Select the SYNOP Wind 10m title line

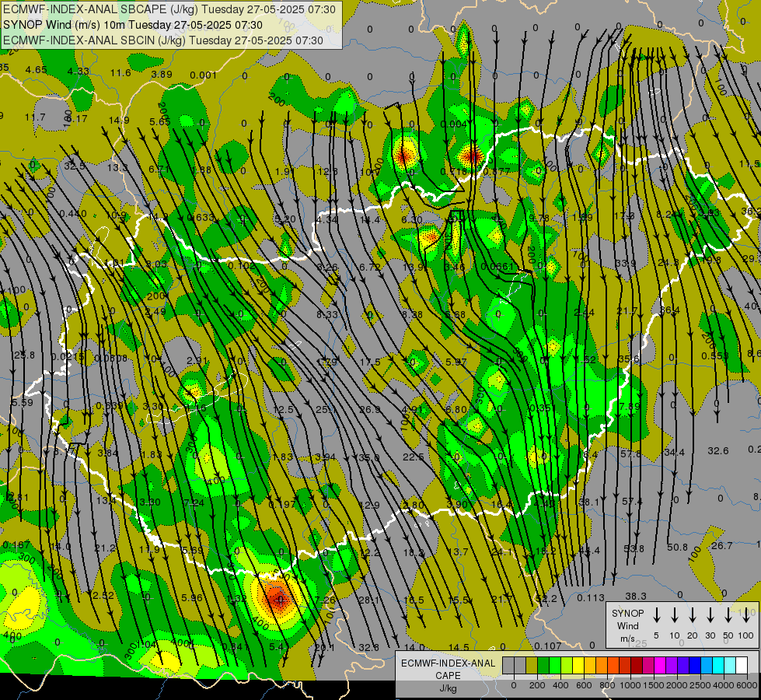(132, 25)
